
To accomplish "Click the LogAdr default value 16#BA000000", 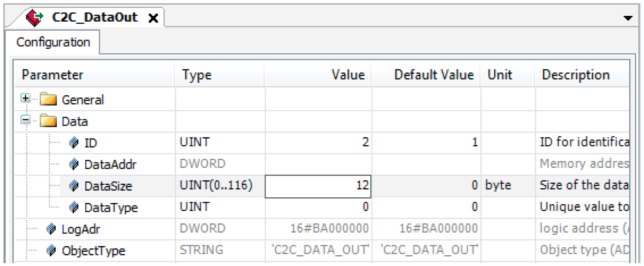I will click(x=438, y=228).
